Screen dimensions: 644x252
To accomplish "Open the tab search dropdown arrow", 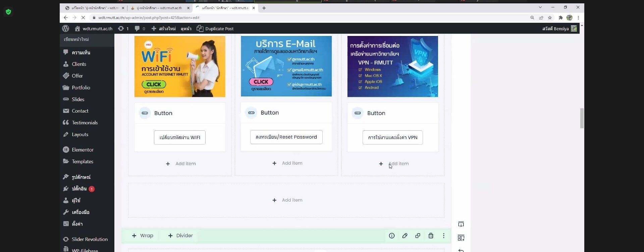I will tap(540, 7).
